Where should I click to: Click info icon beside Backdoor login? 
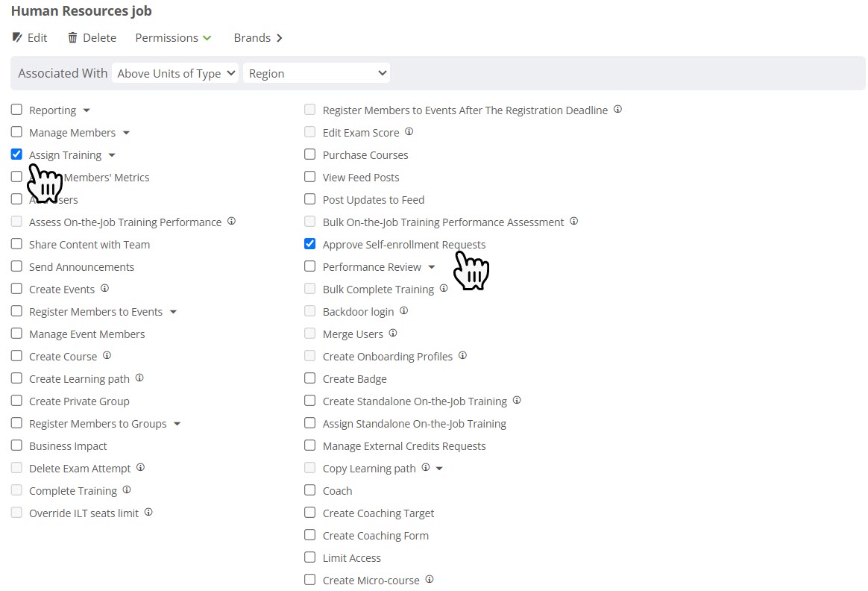[404, 311]
